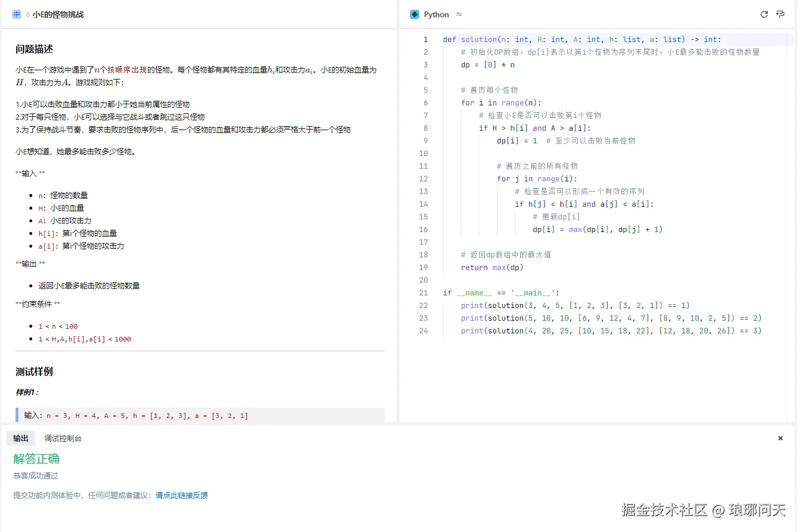This screenshot has height=532, width=800.
Task: Click the refresh icon to reset code
Action: (764, 14)
